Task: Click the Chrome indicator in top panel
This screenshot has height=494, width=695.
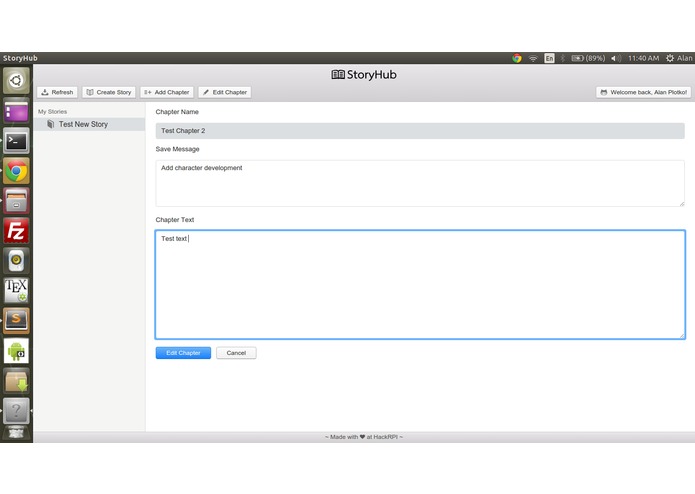Action: click(517, 58)
